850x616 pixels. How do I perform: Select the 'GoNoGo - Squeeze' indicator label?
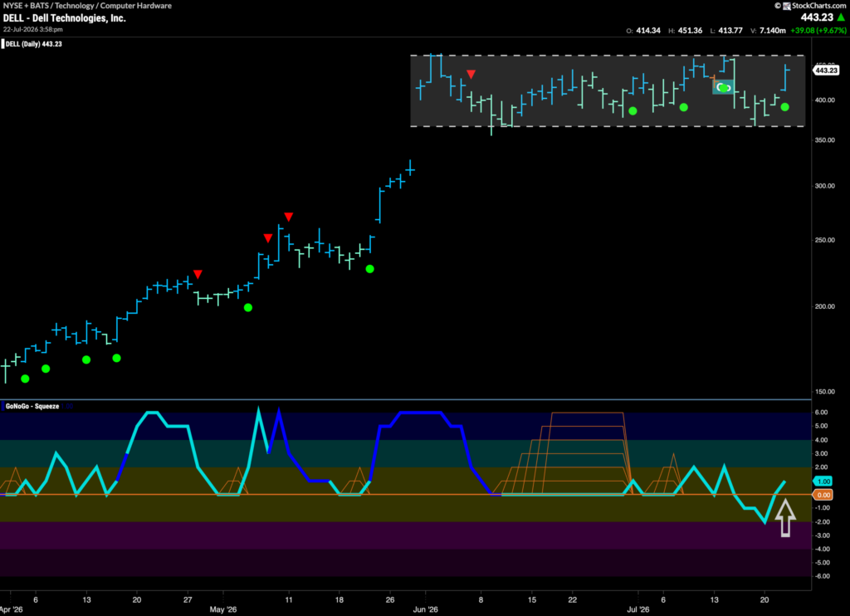[x=32, y=406]
